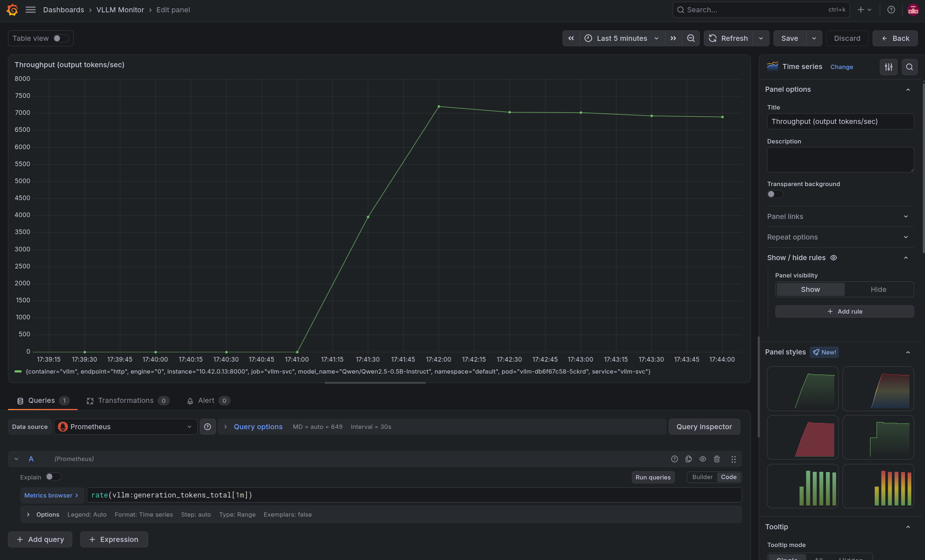Collapse Show / hide rules section
Viewport: 925px width, 560px height.
pyautogui.click(x=905, y=258)
